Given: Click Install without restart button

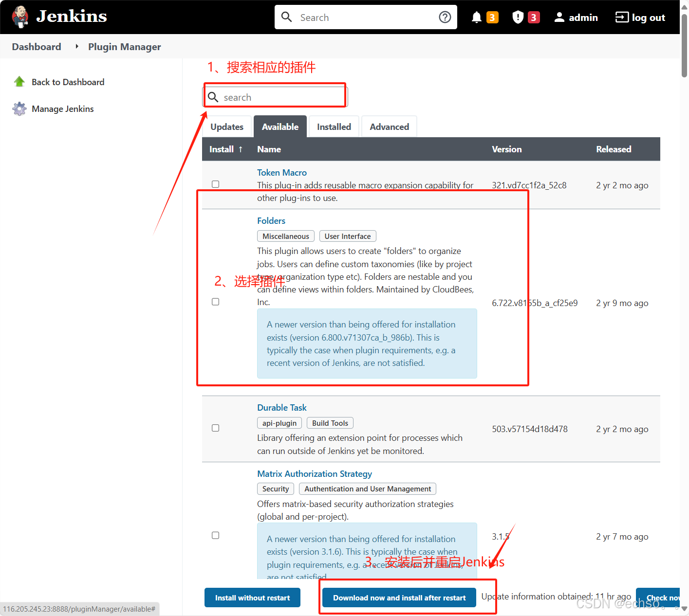Looking at the screenshot, I should pos(252,598).
